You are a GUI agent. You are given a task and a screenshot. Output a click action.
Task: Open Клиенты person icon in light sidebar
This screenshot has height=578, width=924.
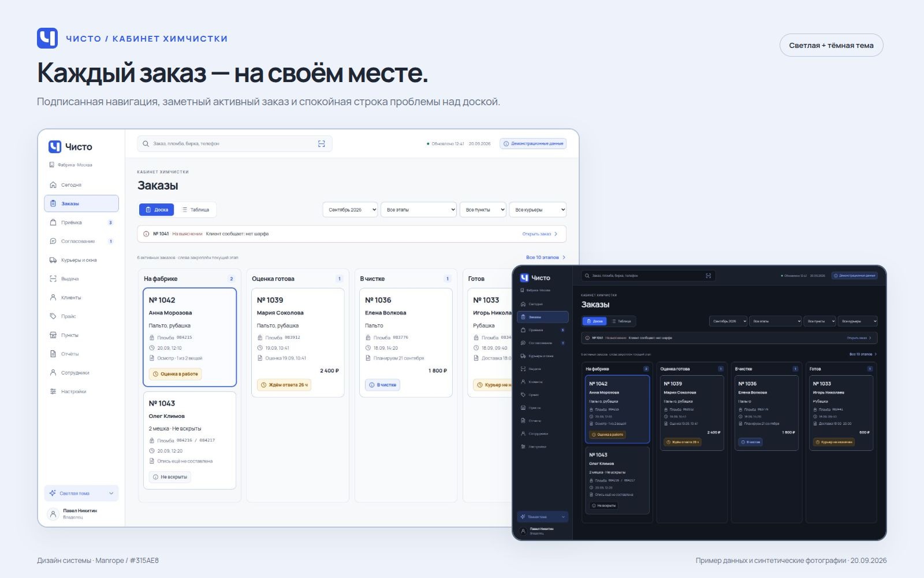pyautogui.click(x=53, y=298)
